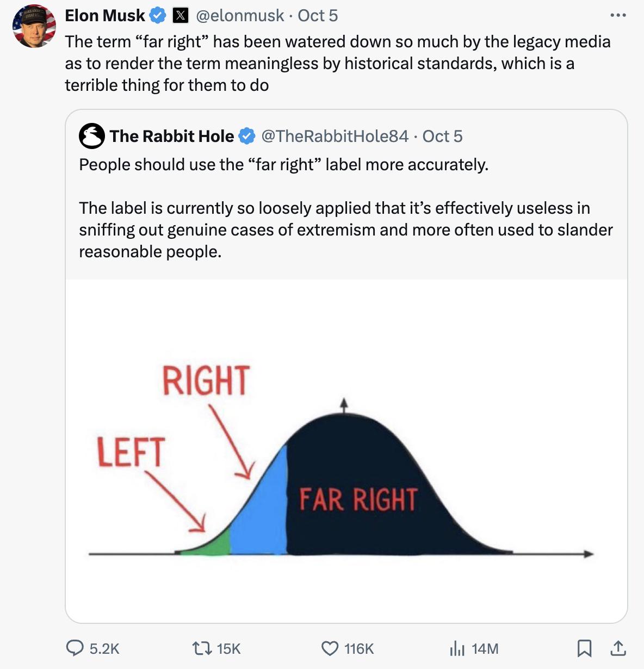Click the X affiliation badge next to Elon Musk
Viewport: 644px width, 669px height.
(x=180, y=15)
